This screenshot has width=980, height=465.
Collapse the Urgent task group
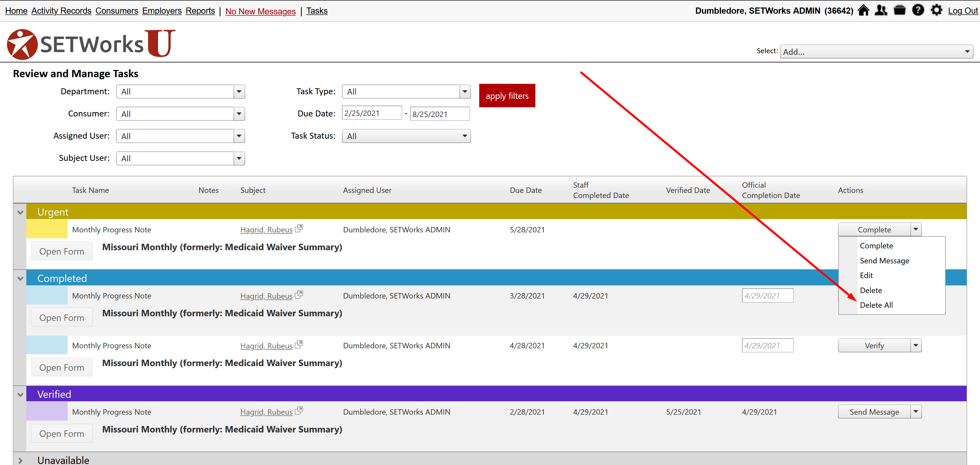(x=21, y=212)
